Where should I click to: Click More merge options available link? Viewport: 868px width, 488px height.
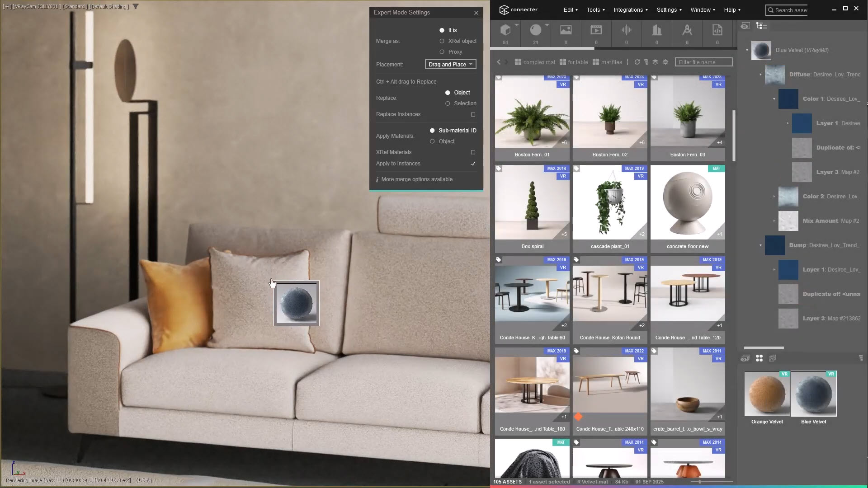416,179
